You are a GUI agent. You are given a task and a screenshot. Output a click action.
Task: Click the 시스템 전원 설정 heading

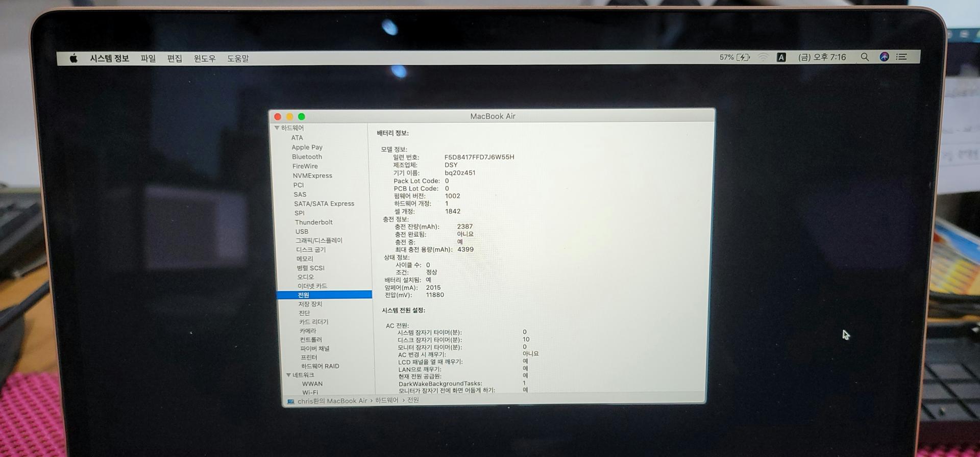click(x=403, y=310)
